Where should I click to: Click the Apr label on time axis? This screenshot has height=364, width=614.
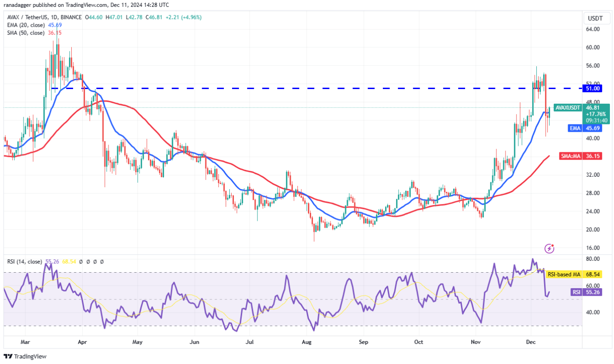click(82, 342)
